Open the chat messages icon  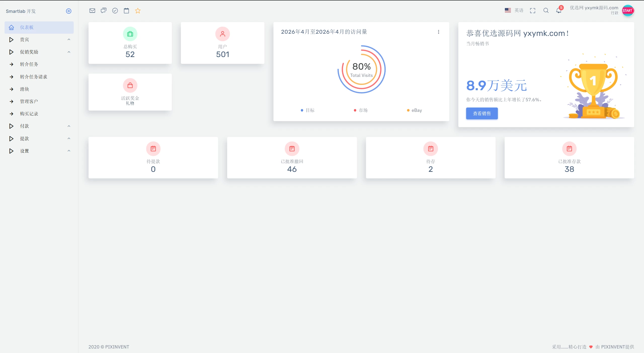click(x=103, y=11)
